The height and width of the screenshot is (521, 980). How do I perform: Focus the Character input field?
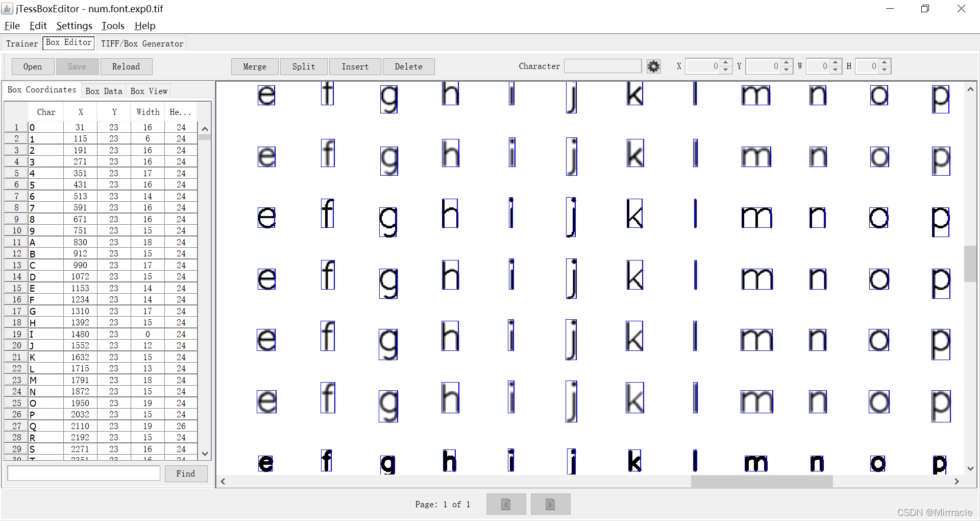point(603,66)
